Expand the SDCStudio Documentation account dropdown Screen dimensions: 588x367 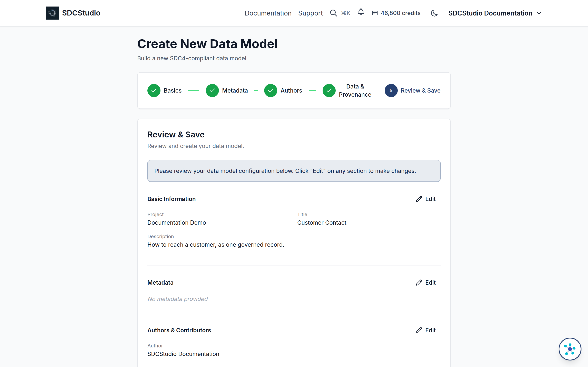[495, 13]
